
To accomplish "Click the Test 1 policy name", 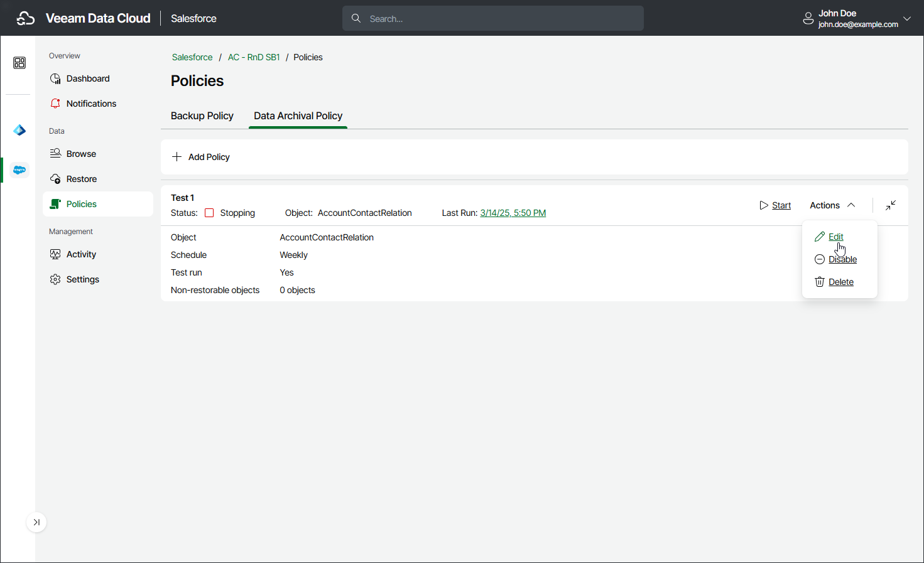I will click(x=182, y=198).
